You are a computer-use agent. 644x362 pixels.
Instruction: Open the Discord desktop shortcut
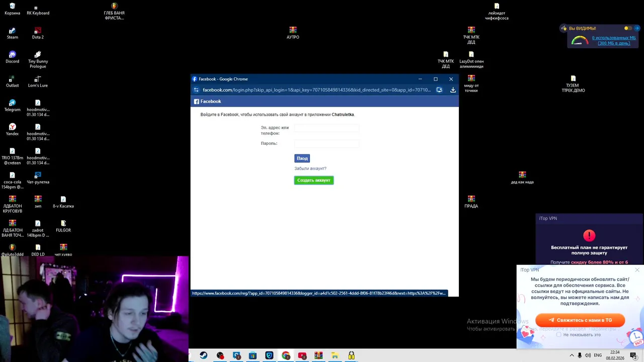pyautogui.click(x=12, y=57)
